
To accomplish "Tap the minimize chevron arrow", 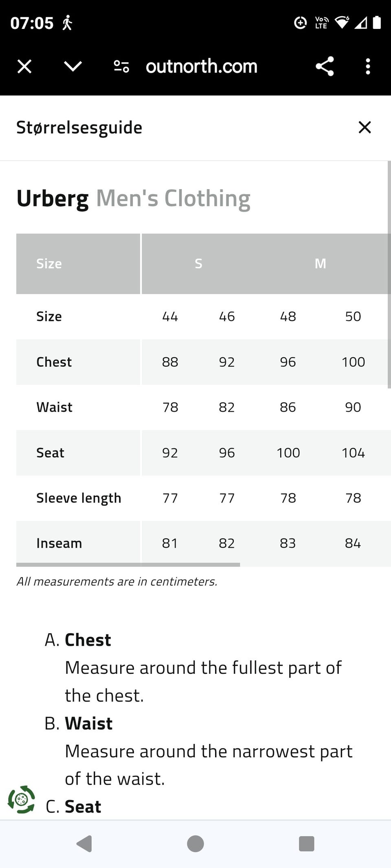I will click(x=73, y=66).
